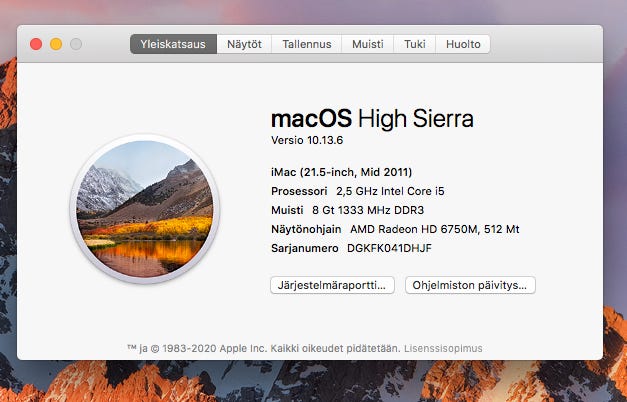The image size is (627, 402).
Task: Click the "iMac (21.5-inch, Mid 2011)" text
Action: pyautogui.click(x=341, y=172)
